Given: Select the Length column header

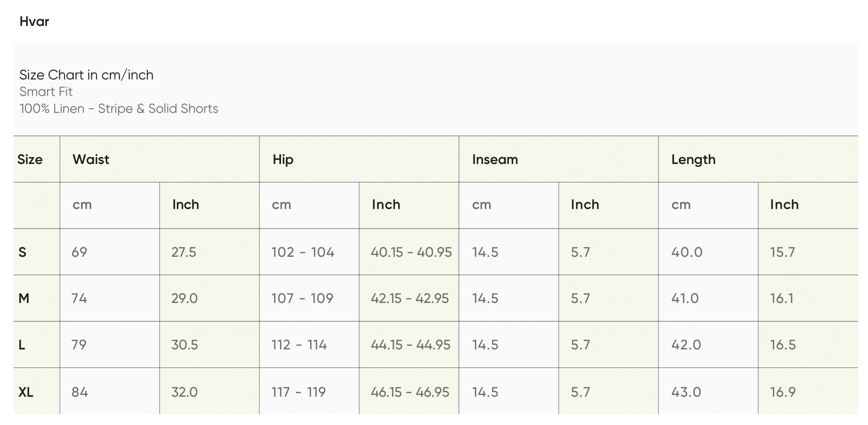Looking at the screenshot, I should coord(693,160).
